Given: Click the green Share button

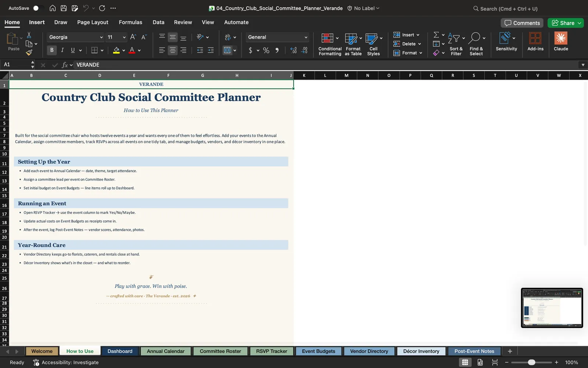Looking at the screenshot, I should (566, 23).
